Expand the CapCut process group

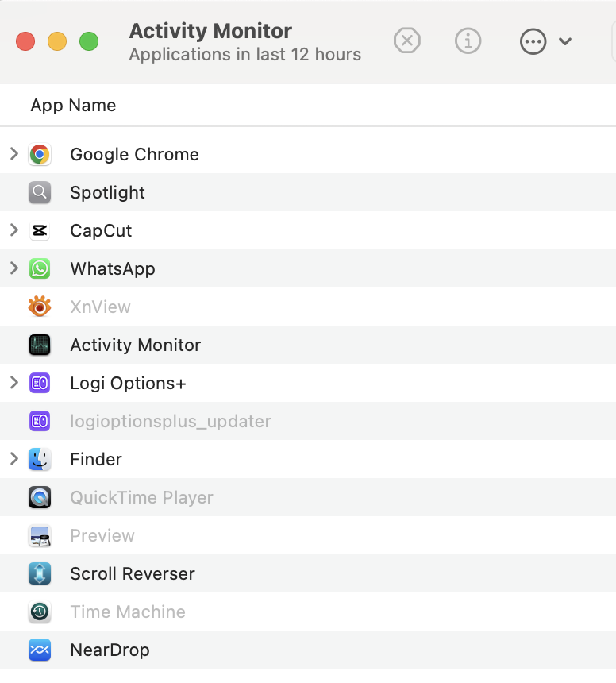[x=13, y=230]
